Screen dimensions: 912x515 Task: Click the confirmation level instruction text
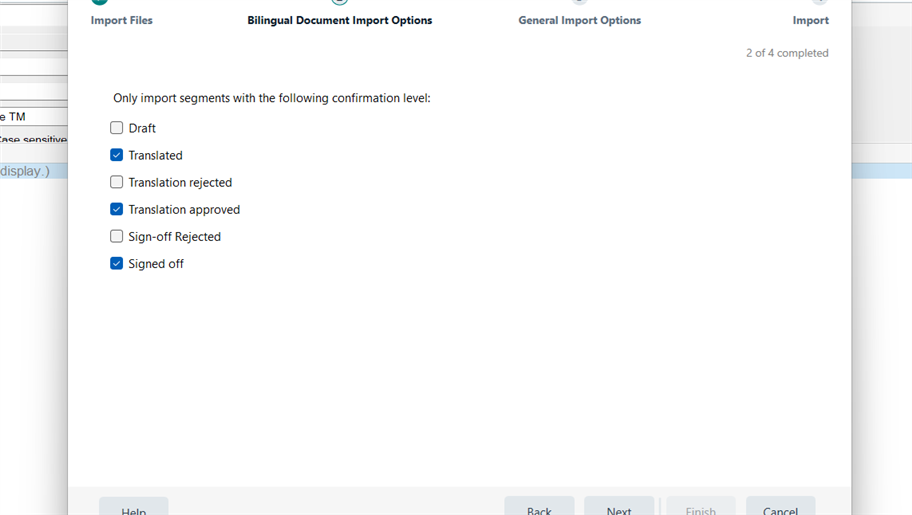(x=272, y=98)
